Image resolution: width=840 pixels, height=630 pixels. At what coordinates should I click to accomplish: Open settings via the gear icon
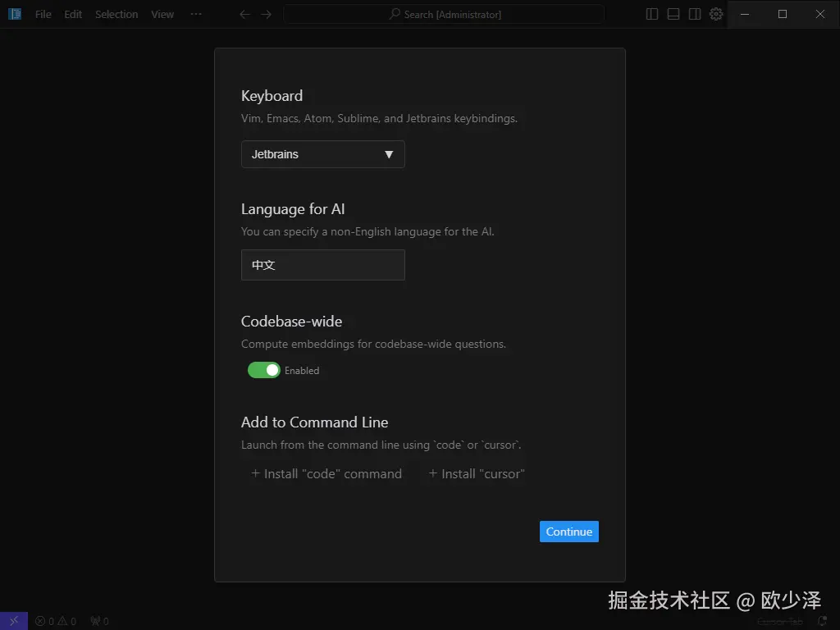click(716, 14)
